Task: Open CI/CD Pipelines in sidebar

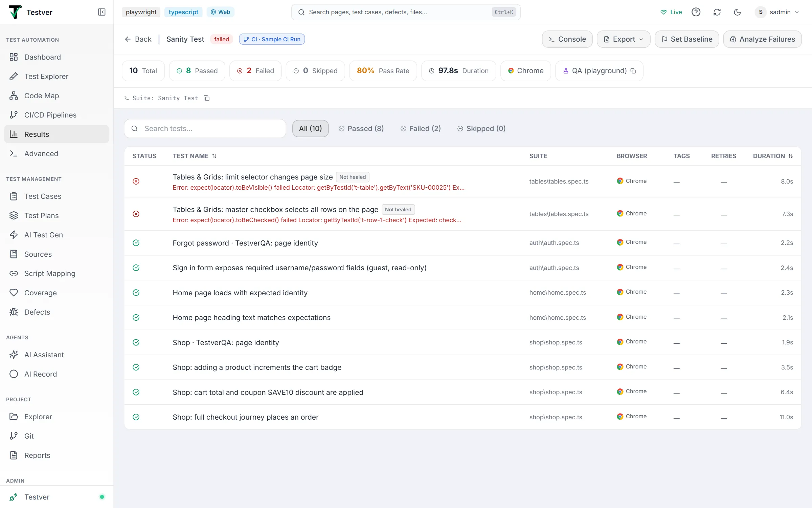Action: coord(57,115)
